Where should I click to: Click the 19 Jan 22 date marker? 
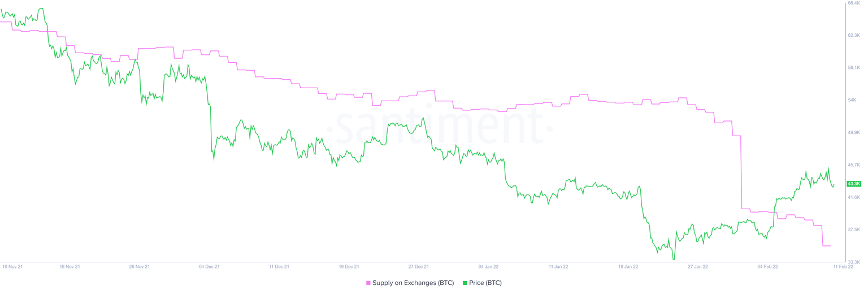tap(628, 266)
